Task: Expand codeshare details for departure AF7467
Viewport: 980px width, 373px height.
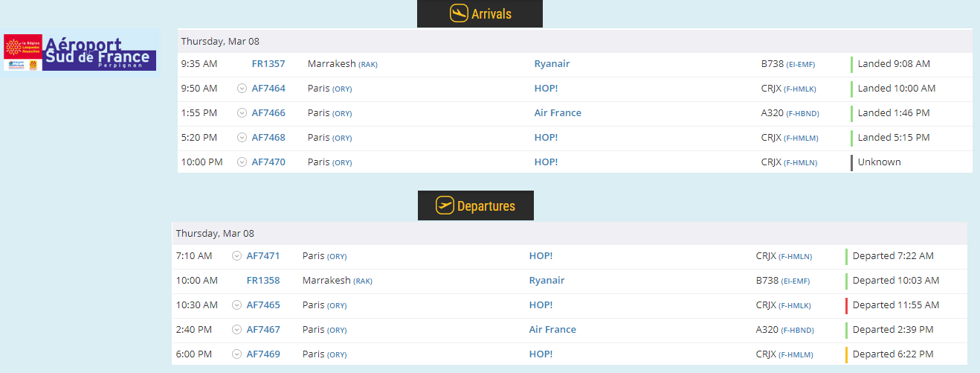Action: pyautogui.click(x=236, y=330)
